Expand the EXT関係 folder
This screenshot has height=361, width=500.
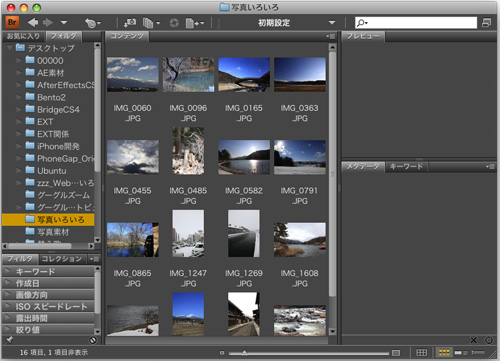tap(19, 134)
